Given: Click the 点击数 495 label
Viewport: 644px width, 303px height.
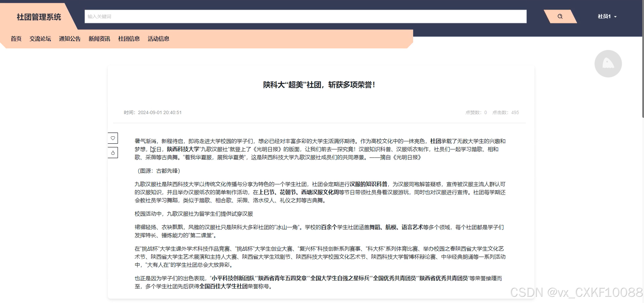Looking at the screenshot, I should [x=505, y=113].
